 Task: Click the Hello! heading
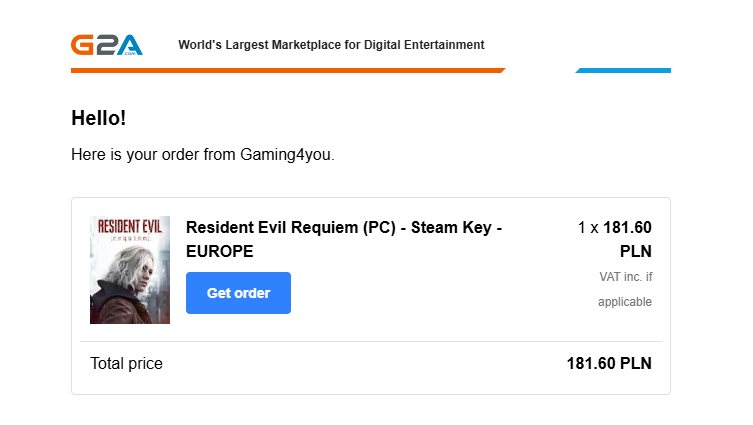99,118
